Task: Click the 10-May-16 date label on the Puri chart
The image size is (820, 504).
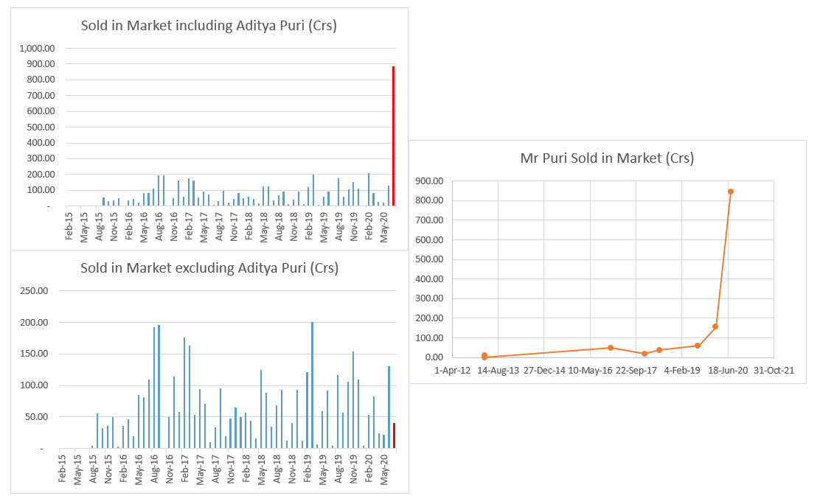Action: pyautogui.click(x=591, y=370)
